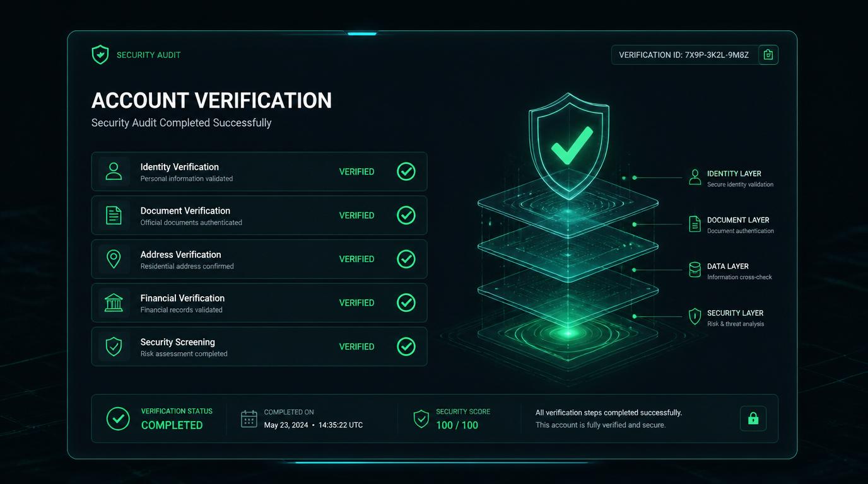Click the Document Verification page icon

[x=114, y=216]
